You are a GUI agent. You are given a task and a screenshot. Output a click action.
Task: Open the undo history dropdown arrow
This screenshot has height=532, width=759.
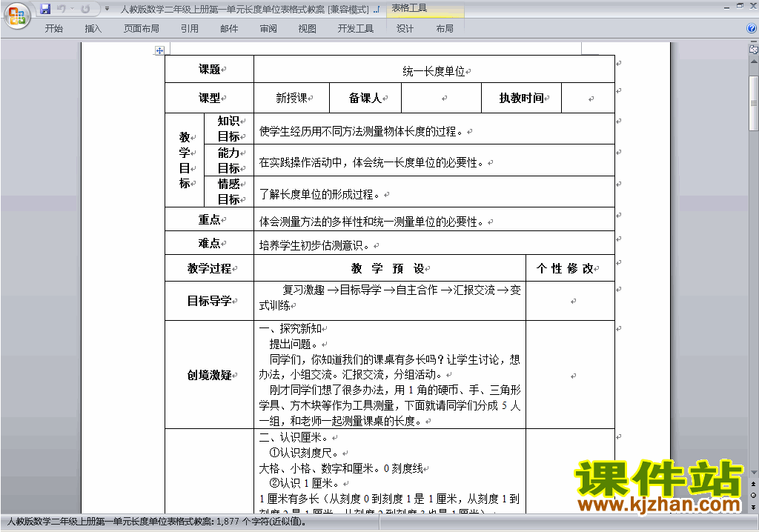click(72, 9)
